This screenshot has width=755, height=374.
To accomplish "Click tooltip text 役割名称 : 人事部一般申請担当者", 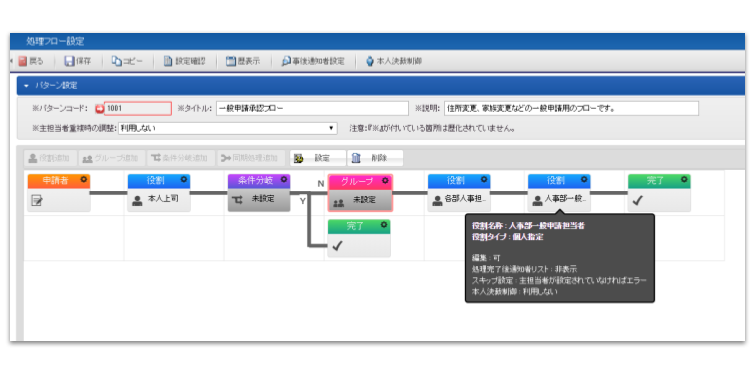I will tap(528, 225).
